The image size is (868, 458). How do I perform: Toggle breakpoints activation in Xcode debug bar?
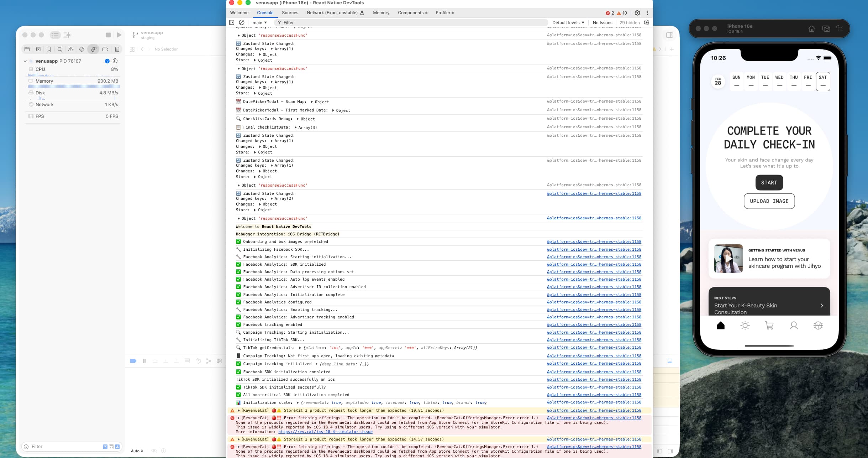(133, 361)
